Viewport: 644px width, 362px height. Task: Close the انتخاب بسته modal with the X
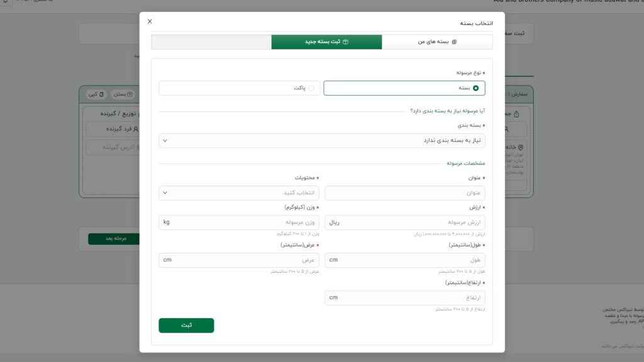pos(150,21)
